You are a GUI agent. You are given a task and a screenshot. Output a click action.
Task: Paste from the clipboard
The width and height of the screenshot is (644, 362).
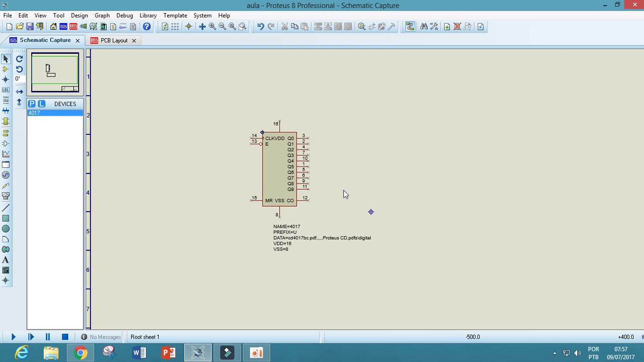pos(304,27)
